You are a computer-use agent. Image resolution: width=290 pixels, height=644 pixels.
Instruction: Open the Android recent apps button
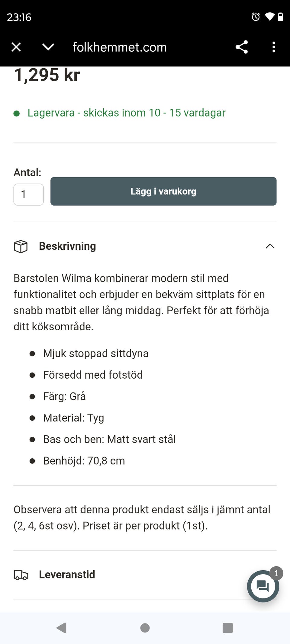pos(227,628)
